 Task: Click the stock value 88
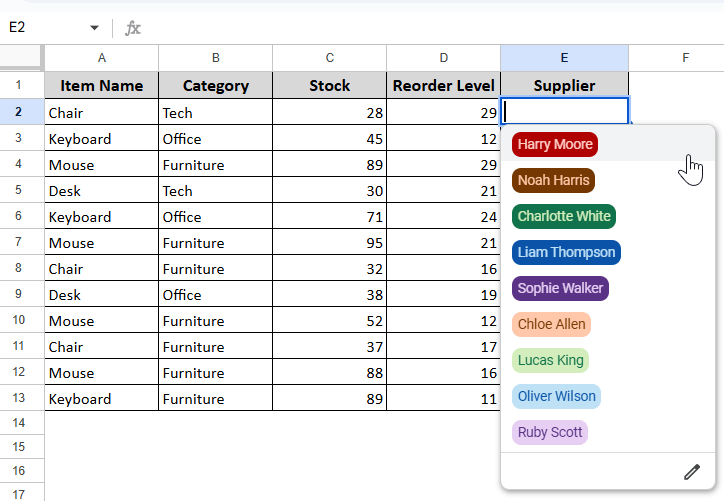pos(330,372)
